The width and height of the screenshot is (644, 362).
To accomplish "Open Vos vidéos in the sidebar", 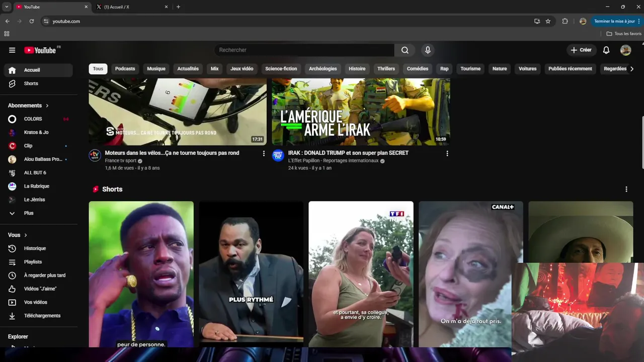I will click(38, 302).
